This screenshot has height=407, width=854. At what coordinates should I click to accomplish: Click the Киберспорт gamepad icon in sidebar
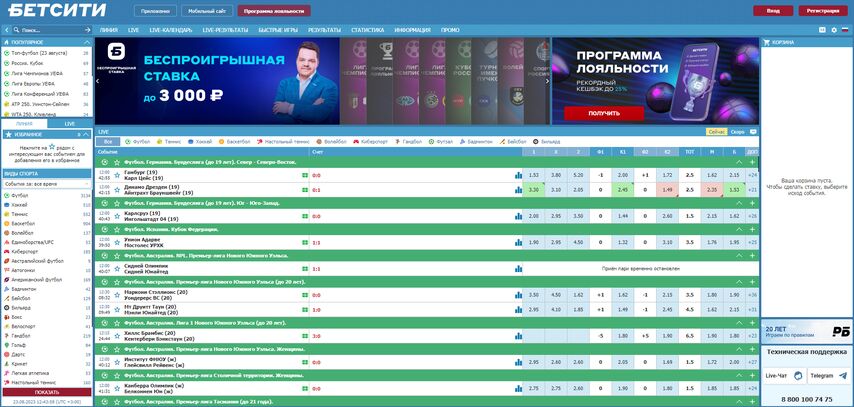pos(7,252)
